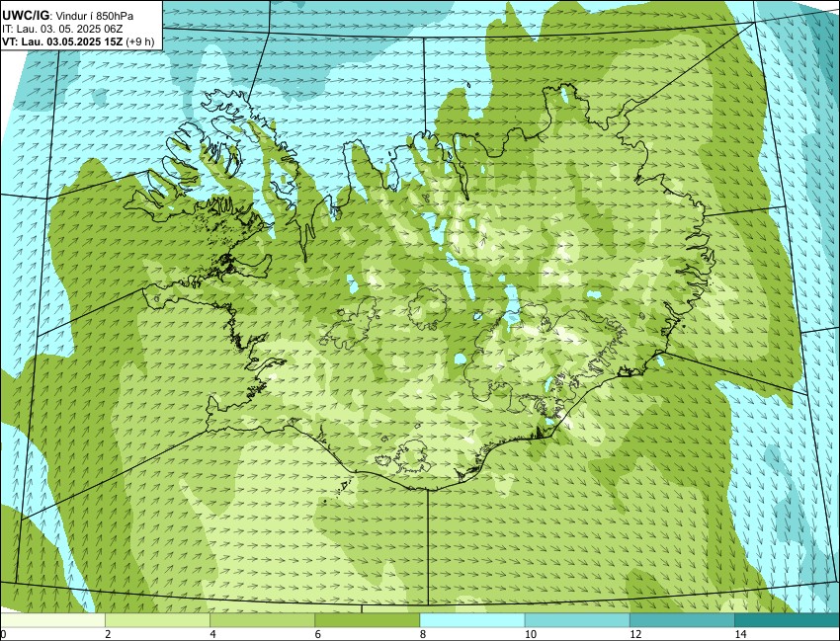Click the legend value '2'
This screenshot has height=641, width=840.
coord(109,634)
